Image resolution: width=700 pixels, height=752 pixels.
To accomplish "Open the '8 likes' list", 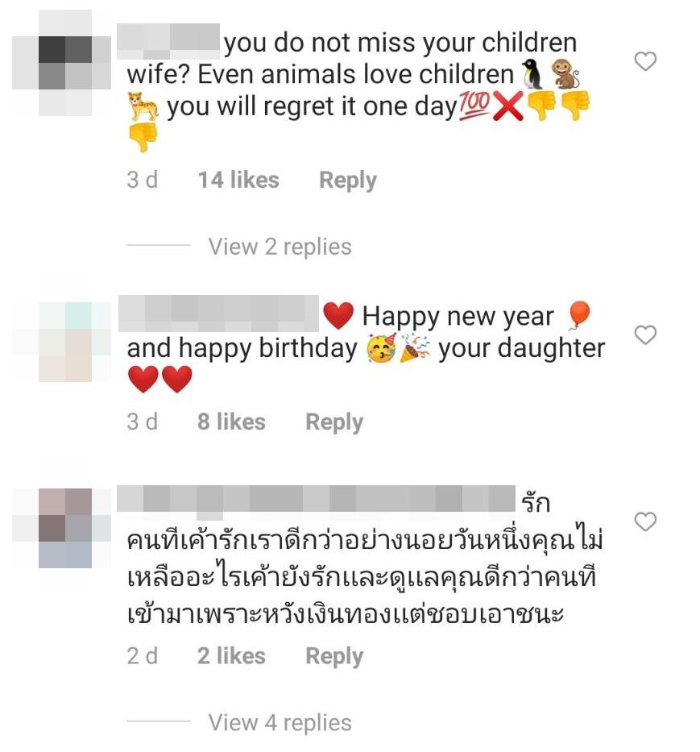I will pyautogui.click(x=231, y=422).
